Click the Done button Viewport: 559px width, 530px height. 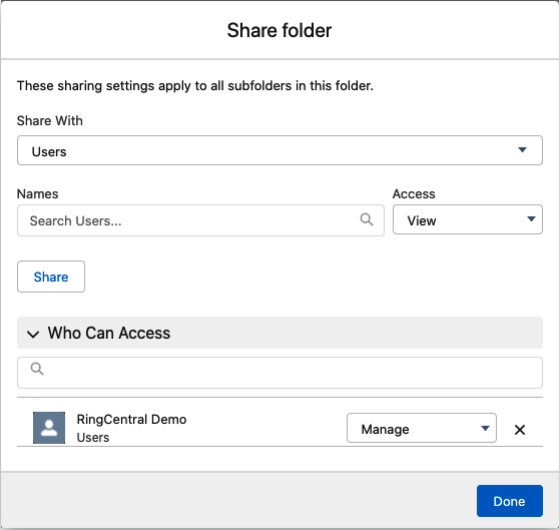[509, 501]
